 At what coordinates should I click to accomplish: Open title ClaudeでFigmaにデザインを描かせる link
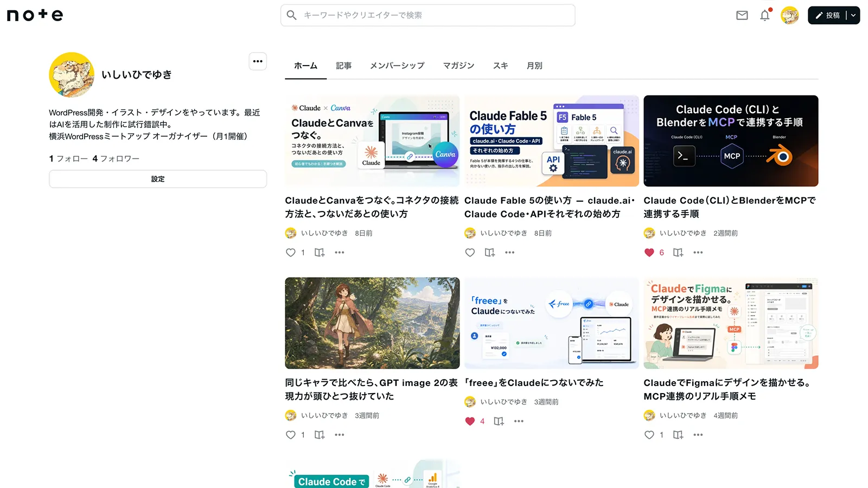tap(727, 389)
